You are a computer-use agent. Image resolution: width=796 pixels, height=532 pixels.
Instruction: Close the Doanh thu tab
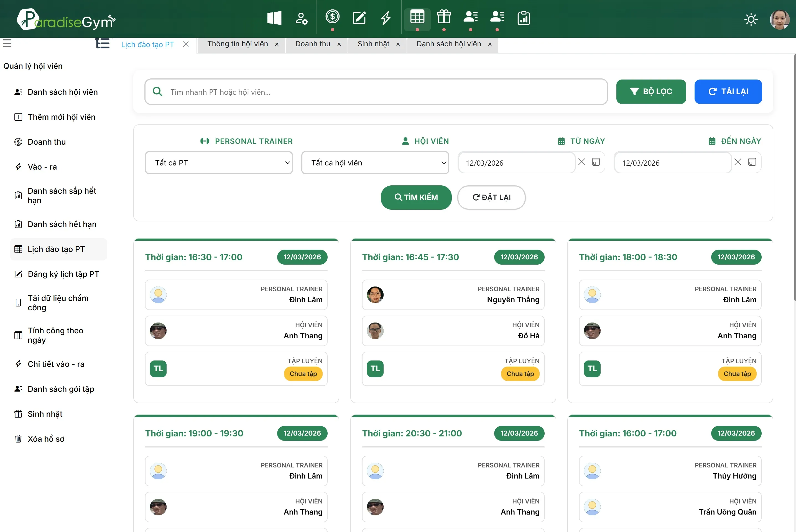[339, 44]
